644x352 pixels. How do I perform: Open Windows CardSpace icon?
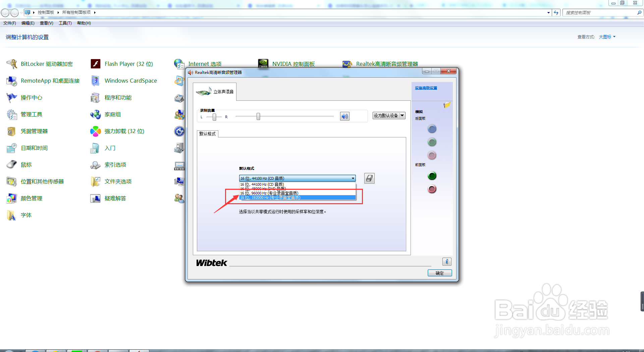(x=96, y=81)
